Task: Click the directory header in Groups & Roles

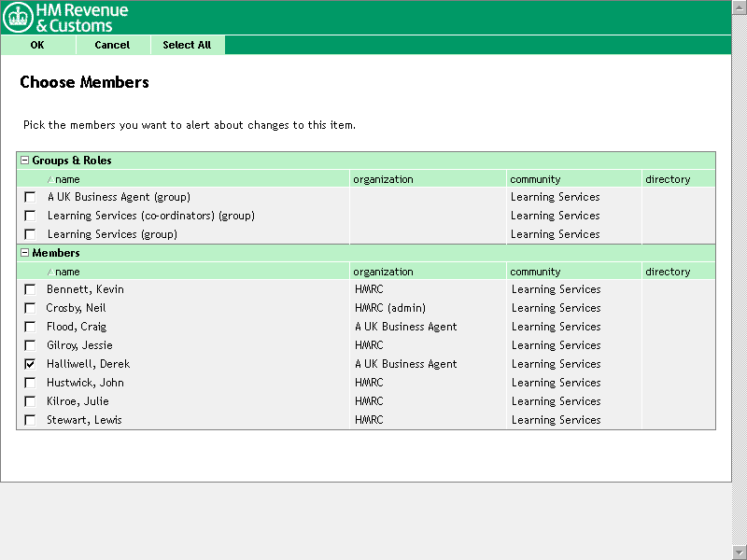Action: point(668,179)
